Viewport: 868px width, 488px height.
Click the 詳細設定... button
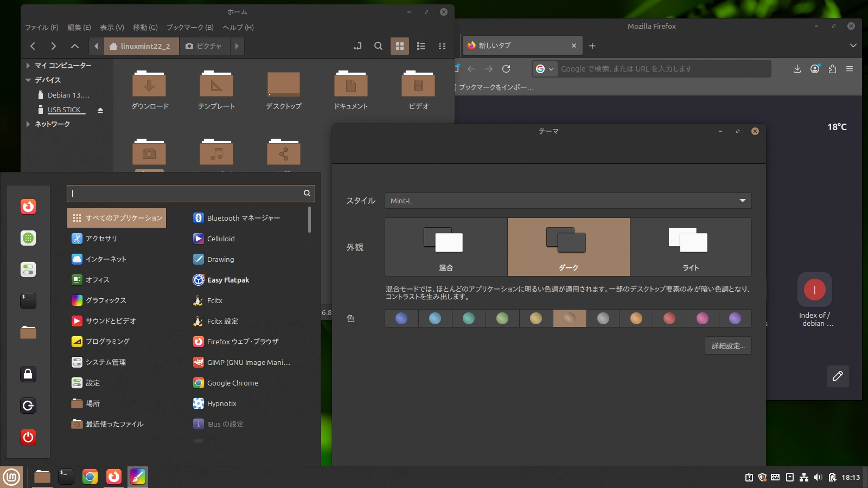pyautogui.click(x=728, y=346)
